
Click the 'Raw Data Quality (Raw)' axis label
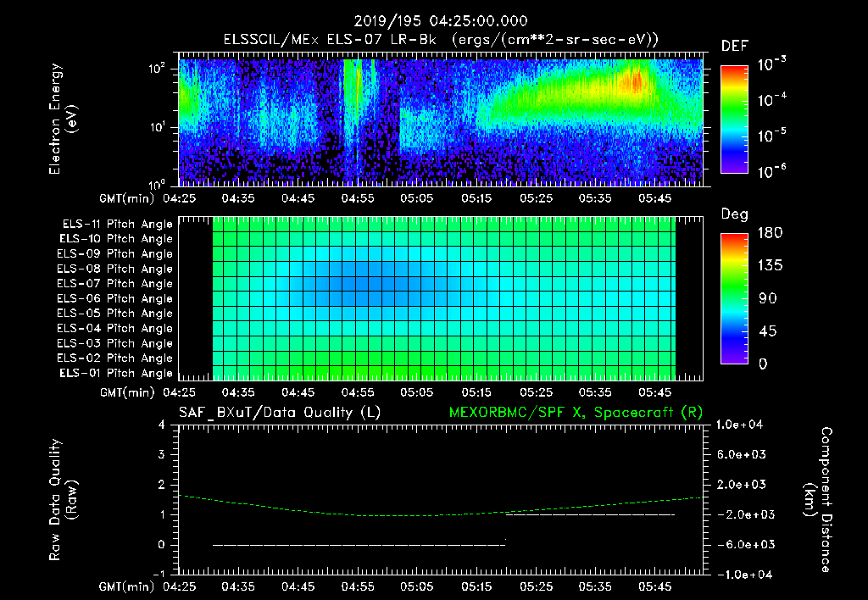tap(63, 500)
